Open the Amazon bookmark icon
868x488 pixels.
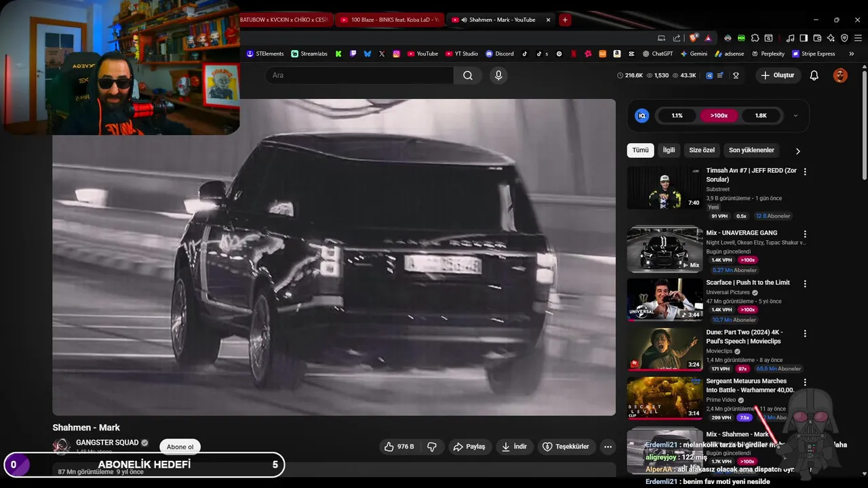click(617, 54)
